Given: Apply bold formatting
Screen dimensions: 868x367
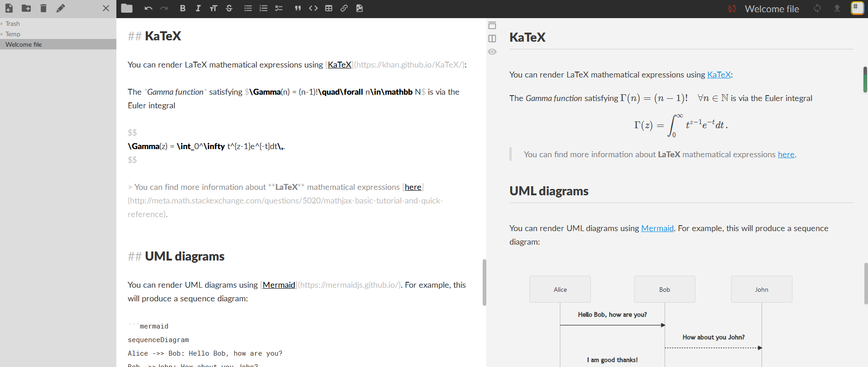Looking at the screenshot, I should point(183,8).
